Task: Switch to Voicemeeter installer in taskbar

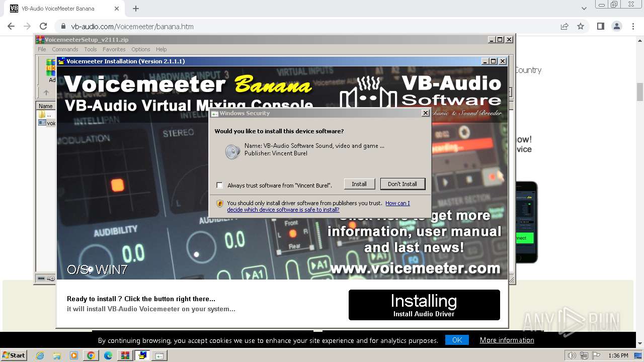Action: (x=142, y=355)
